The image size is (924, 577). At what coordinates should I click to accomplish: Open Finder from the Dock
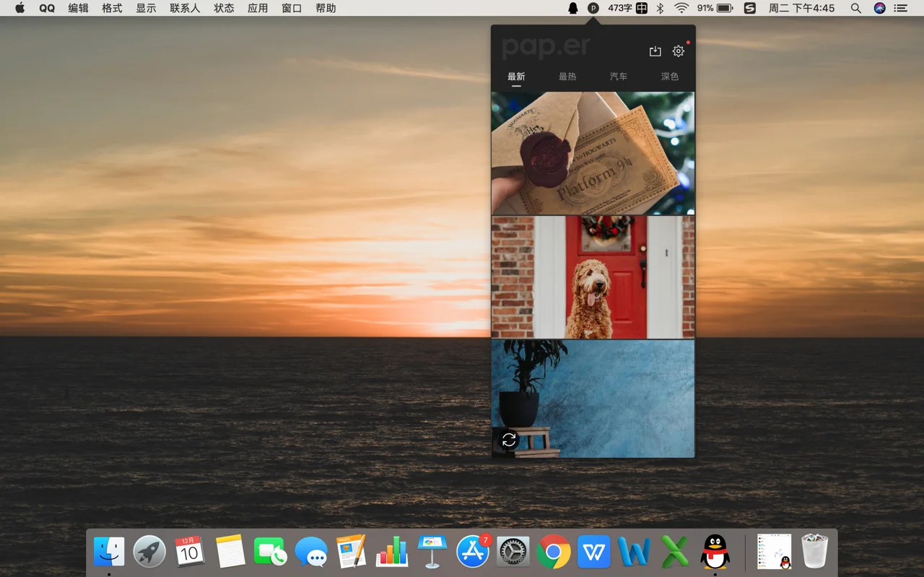(109, 552)
